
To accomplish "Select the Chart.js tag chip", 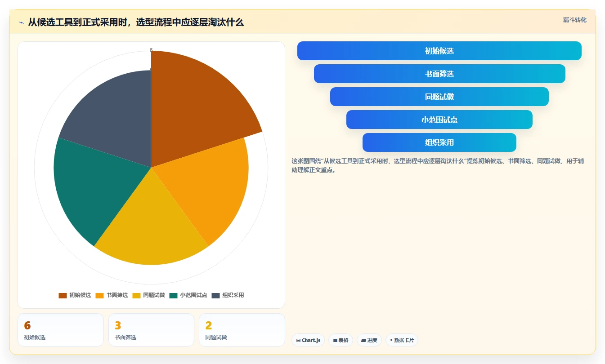I will (308, 340).
